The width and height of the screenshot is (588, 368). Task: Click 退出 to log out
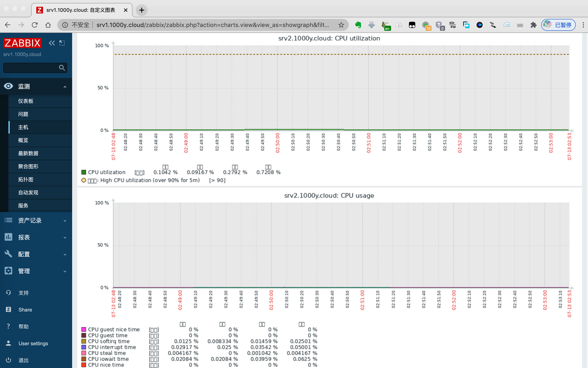(23, 360)
